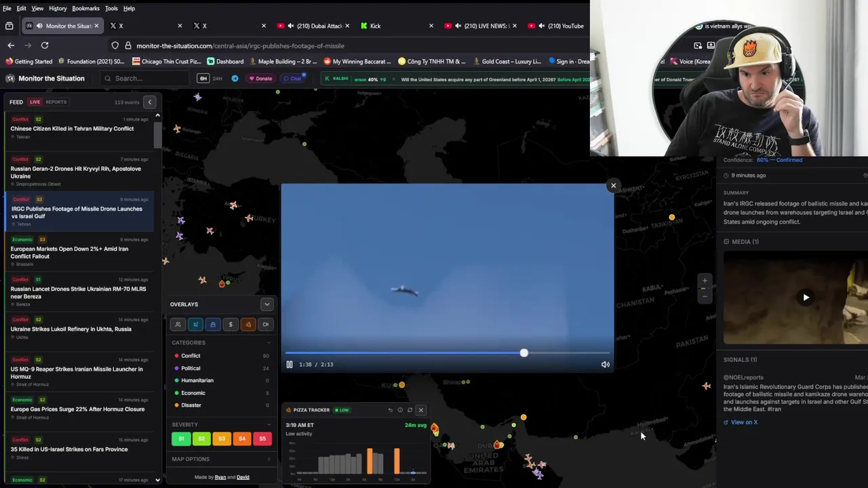Select the 24H time range
Viewport: 868px width, 488px height.
218,79
